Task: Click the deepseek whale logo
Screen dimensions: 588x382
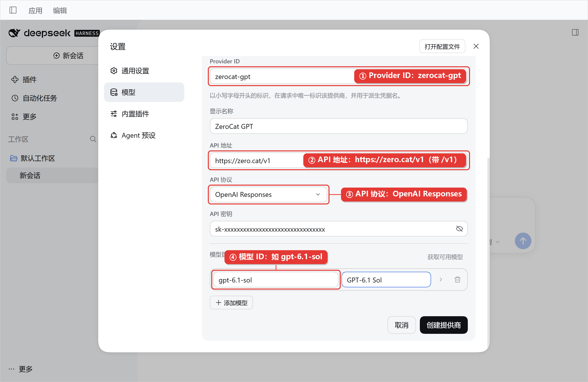Action: pyautogui.click(x=14, y=33)
